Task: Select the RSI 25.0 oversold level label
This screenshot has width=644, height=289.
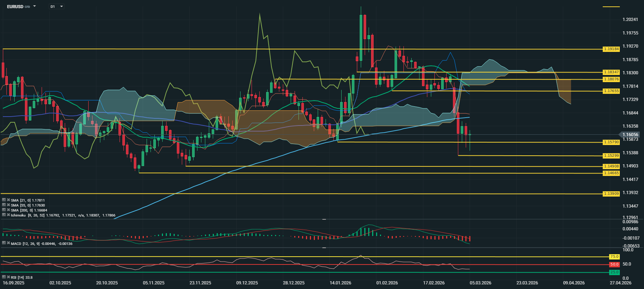Action: click(x=614, y=272)
